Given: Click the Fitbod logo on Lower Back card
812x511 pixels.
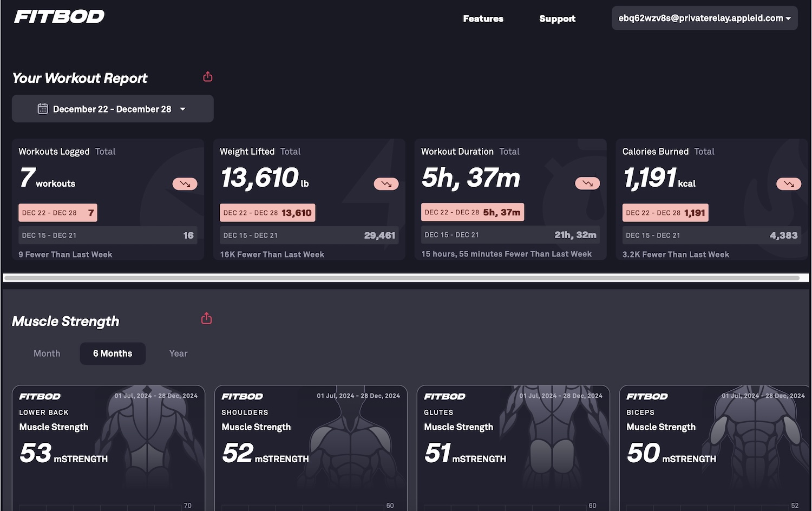Looking at the screenshot, I should click(x=40, y=397).
